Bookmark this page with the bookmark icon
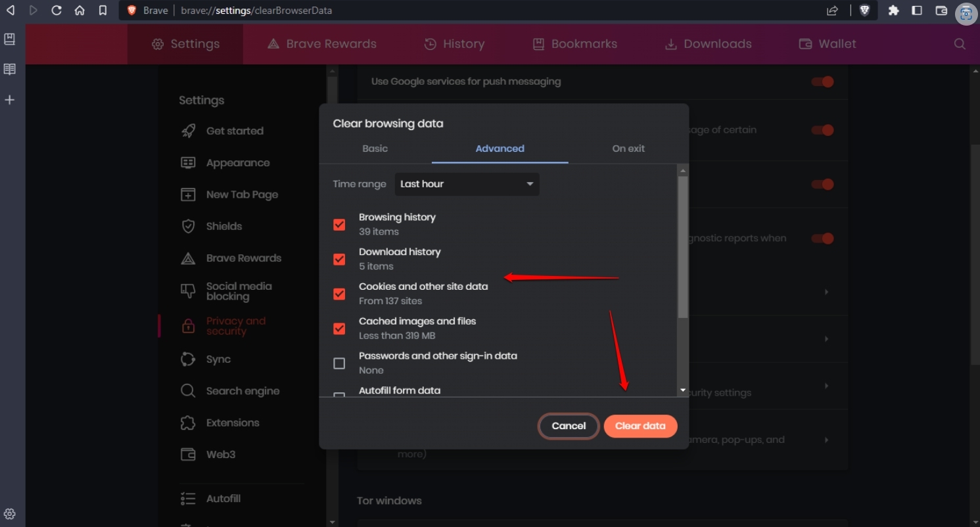The width and height of the screenshot is (980, 527). pos(103,11)
